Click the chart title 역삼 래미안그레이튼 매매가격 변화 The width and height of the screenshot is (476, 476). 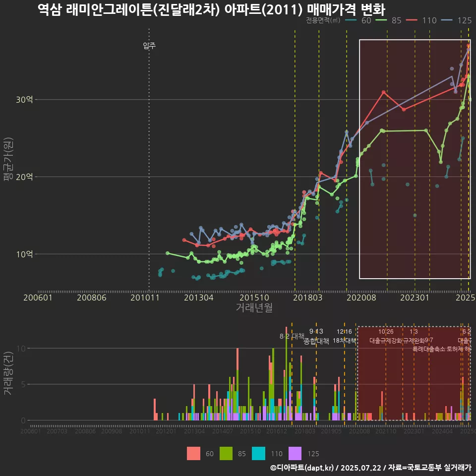click(x=212, y=9)
